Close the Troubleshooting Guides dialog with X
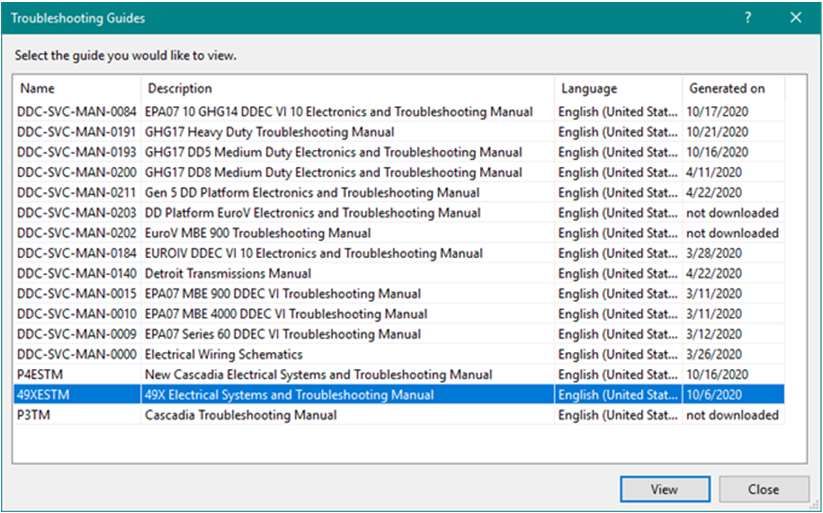This screenshot has width=823, height=513. 796,18
